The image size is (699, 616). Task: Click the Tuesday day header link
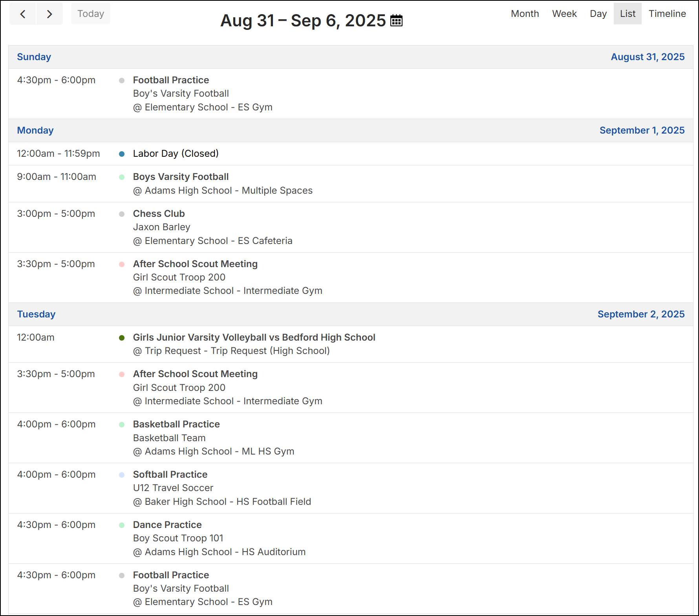(x=36, y=314)
